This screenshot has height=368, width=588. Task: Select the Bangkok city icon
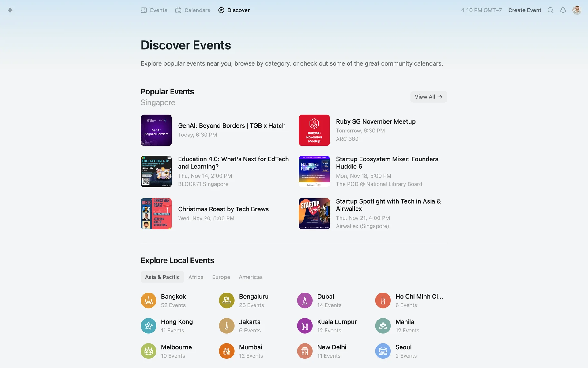tap(149, 301)
